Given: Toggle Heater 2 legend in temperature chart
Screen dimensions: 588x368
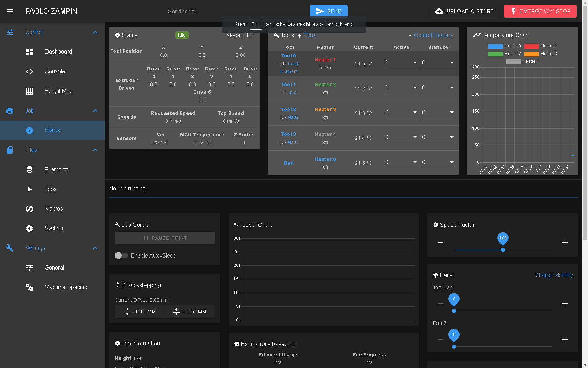Looking at the screenshot, I should pos(504,54).
